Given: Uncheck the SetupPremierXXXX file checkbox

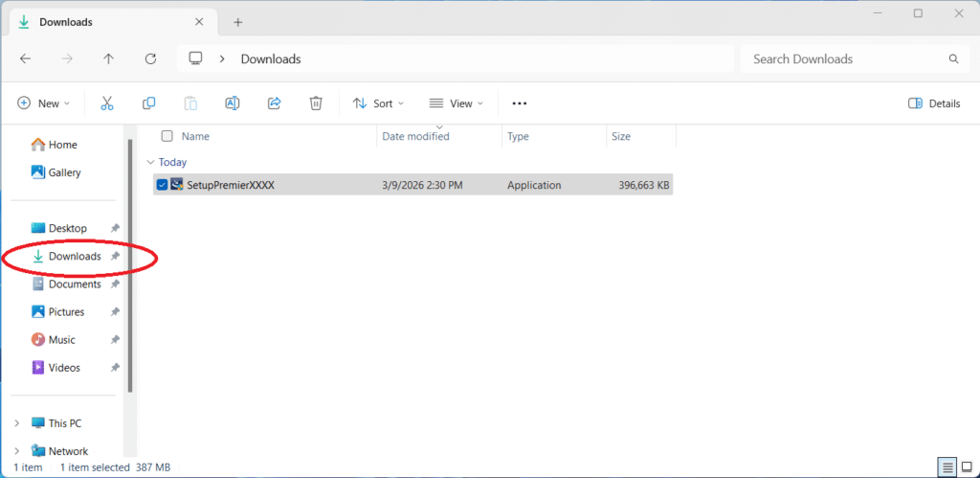Looking at the screenshot, I should click(x=162, y=185).
